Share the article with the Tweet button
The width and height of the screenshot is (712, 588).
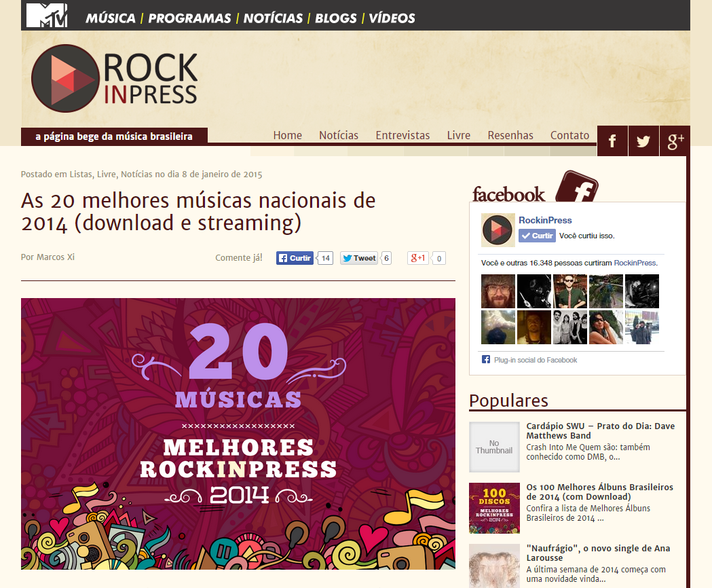coord(359,258)
